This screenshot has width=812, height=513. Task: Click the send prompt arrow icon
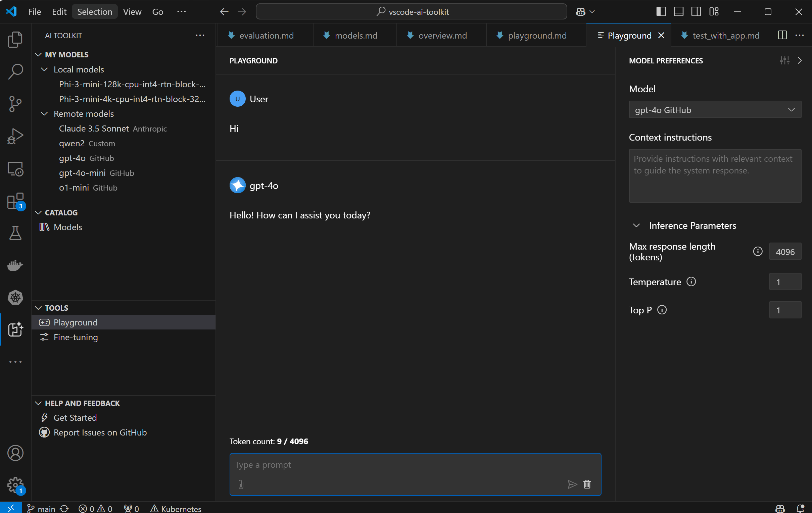tap(572, 484)
